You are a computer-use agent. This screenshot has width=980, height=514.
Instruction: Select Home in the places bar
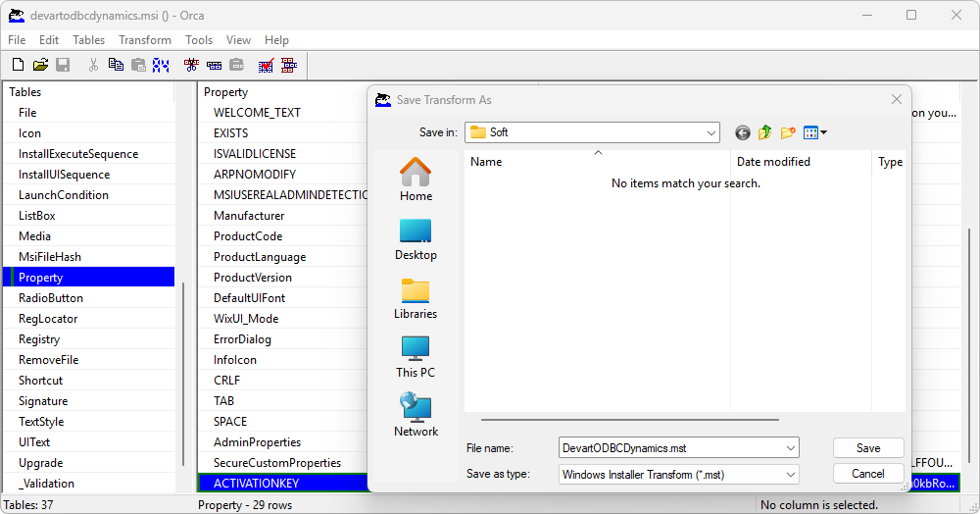point(416,180)
